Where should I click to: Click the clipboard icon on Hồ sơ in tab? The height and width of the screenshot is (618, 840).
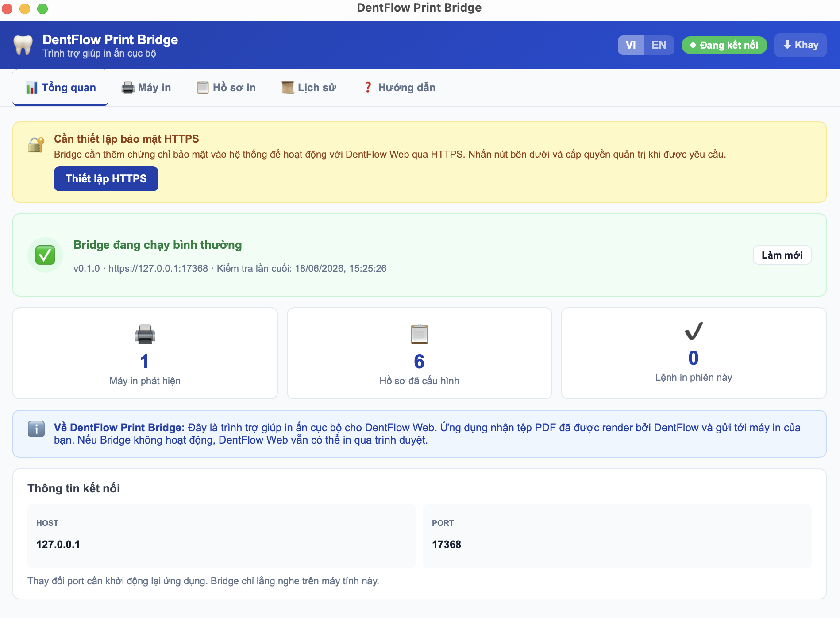coord(203,88)
